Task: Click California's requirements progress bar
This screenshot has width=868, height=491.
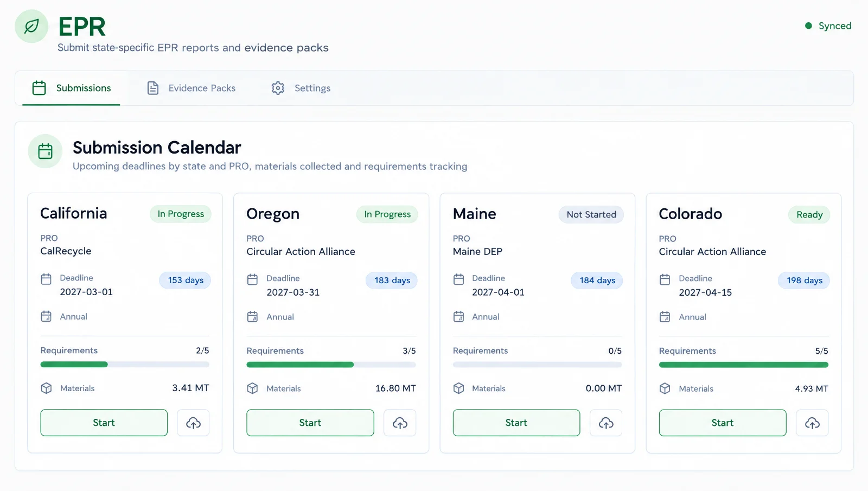Action: [x=125, y=365]
